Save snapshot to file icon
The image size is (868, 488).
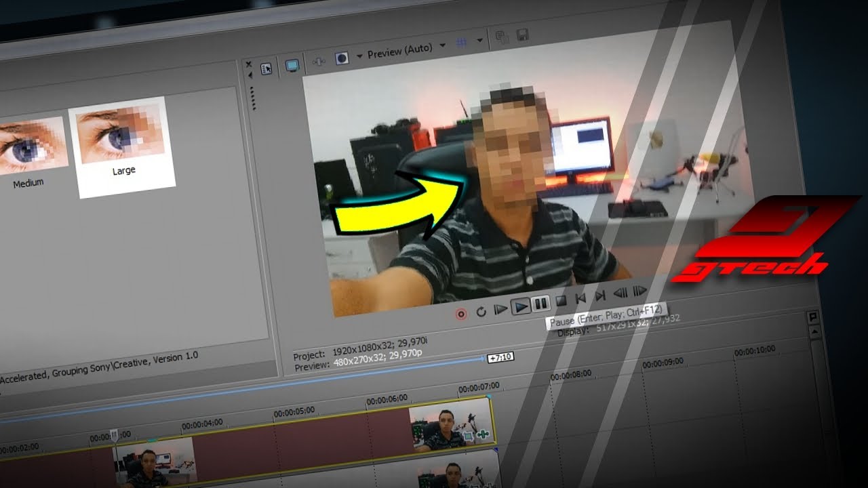(522, 34)
